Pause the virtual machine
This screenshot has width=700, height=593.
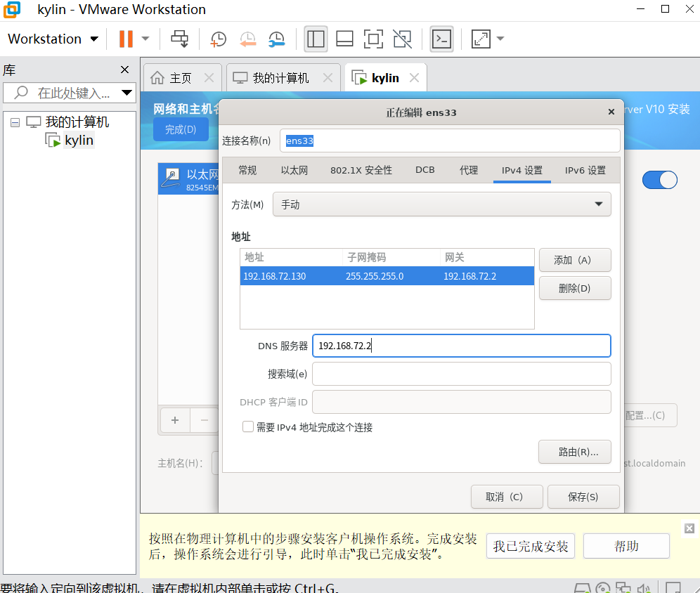point(126,39)
